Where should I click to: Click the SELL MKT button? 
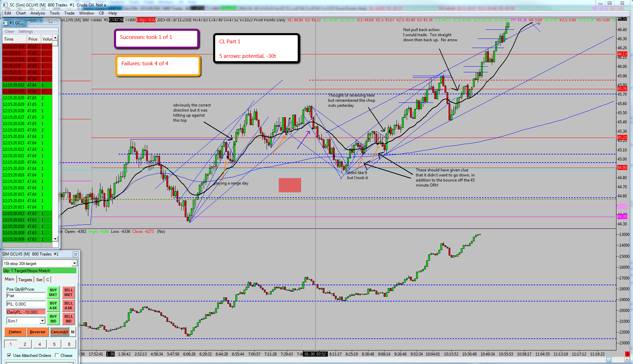coord(68,292)
